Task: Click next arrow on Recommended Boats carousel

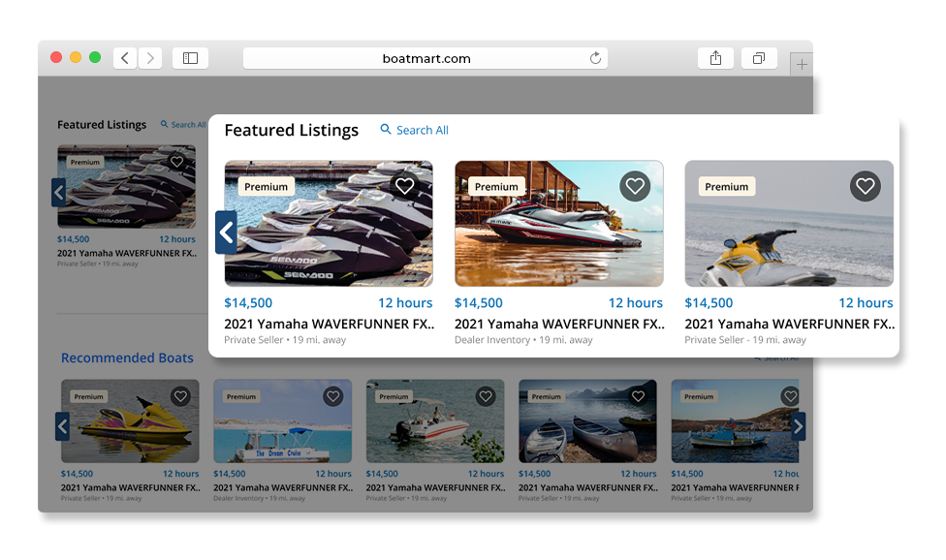Action: pyautogui.click(x=799, y=426)
